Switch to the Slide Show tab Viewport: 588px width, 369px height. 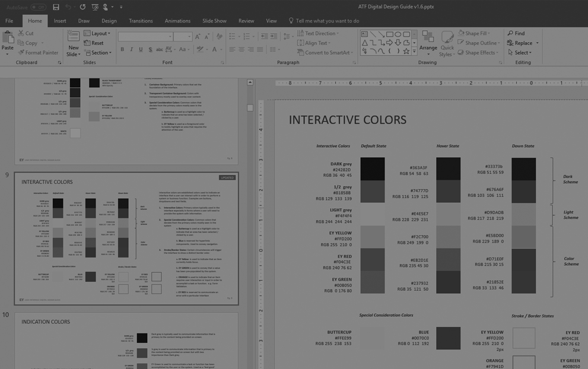[x=214, y=21]
